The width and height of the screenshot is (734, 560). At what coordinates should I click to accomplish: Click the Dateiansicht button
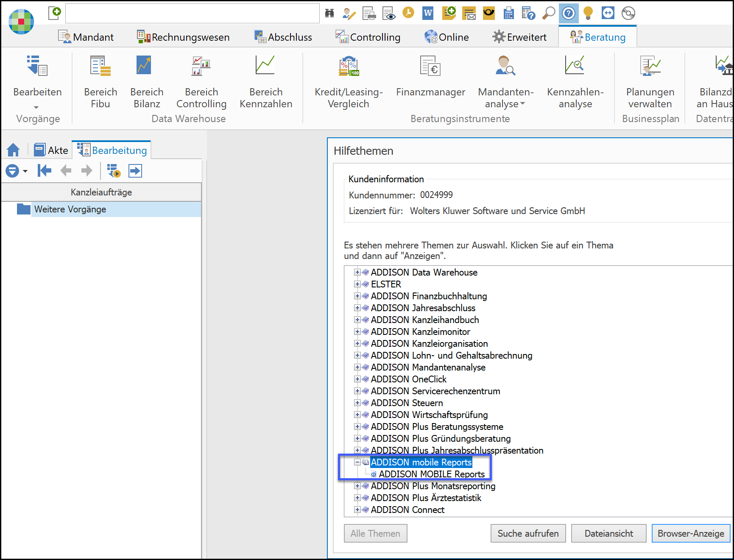(x=609, y=533)
